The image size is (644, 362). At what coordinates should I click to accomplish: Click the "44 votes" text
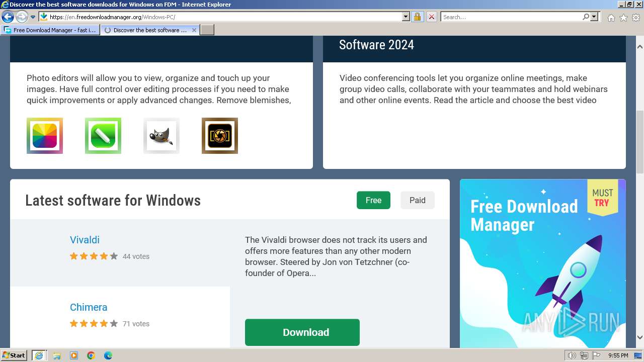[x=136, y=256]
